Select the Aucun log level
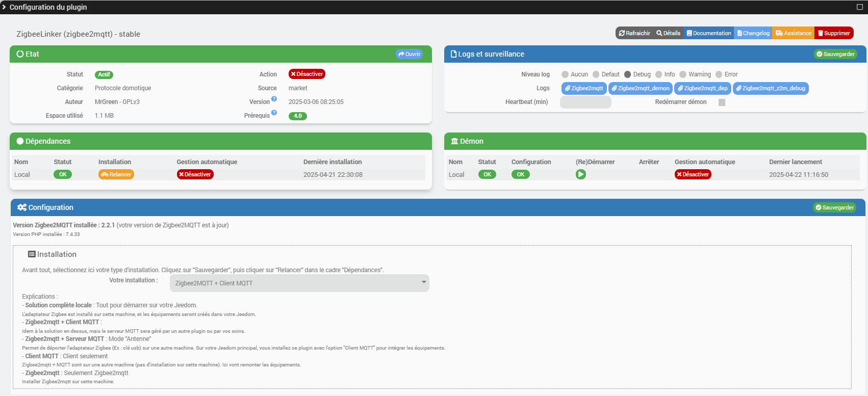This screenshot has width=868, height=396. 565,74
